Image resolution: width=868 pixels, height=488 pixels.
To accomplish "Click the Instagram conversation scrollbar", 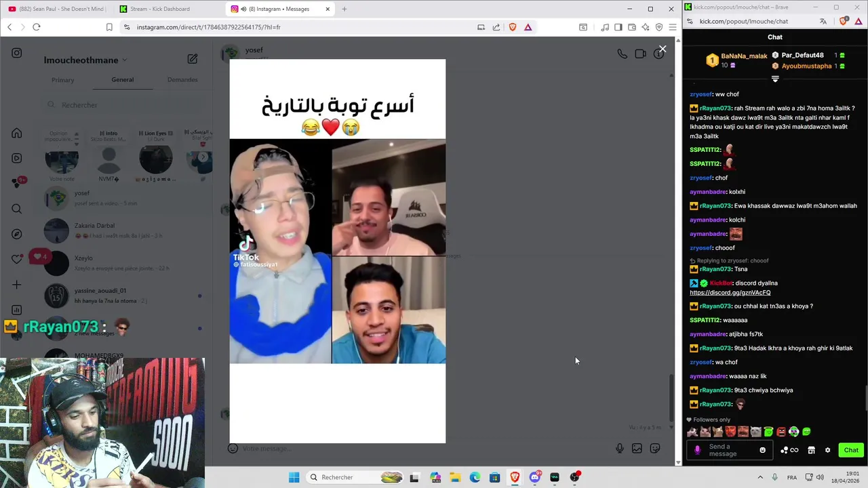I will coord(671,397).
